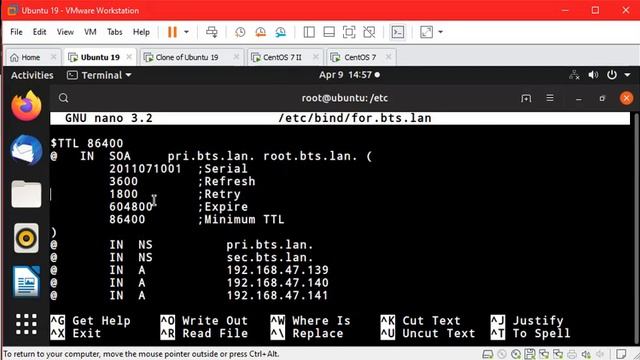The width and height of the screenshot is (640, 360).
Task: Switch to the Home tab
Action: tap(31, 58)
